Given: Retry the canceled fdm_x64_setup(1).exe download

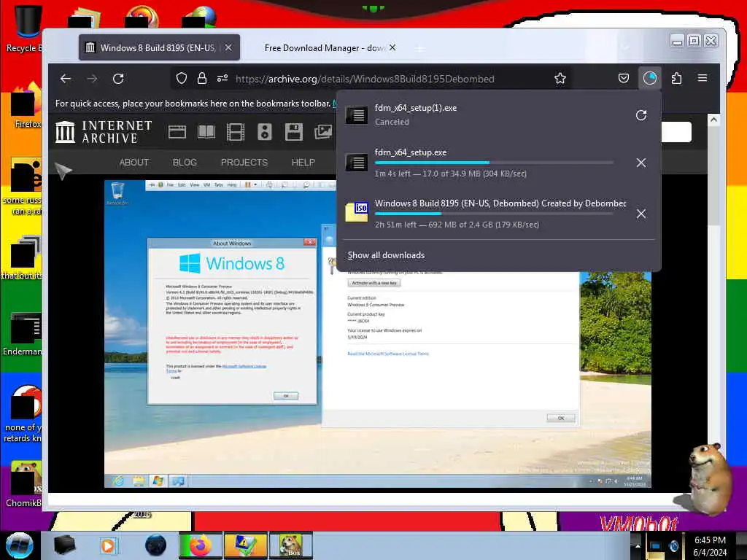Looking at the screenshot, I should click(641, 114).
